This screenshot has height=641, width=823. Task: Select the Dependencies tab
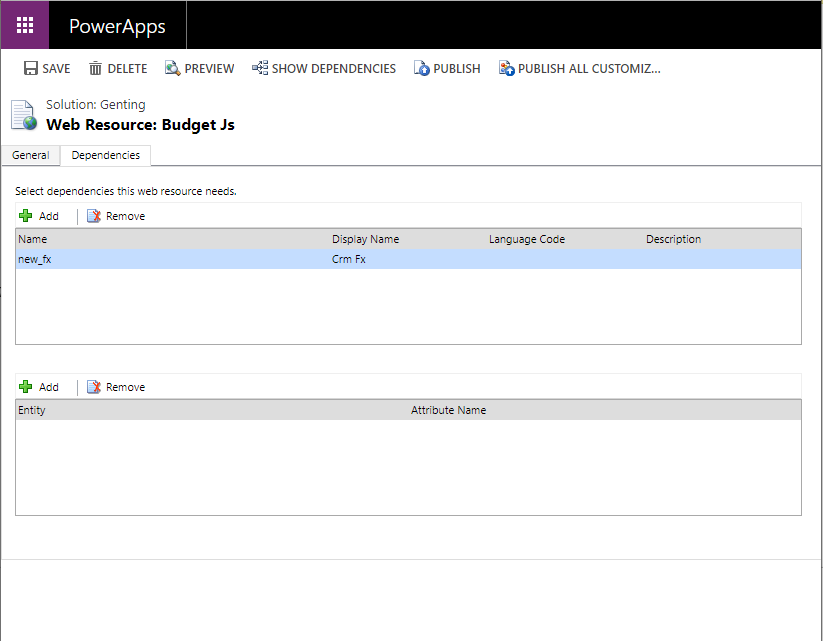tap(105, 155)
